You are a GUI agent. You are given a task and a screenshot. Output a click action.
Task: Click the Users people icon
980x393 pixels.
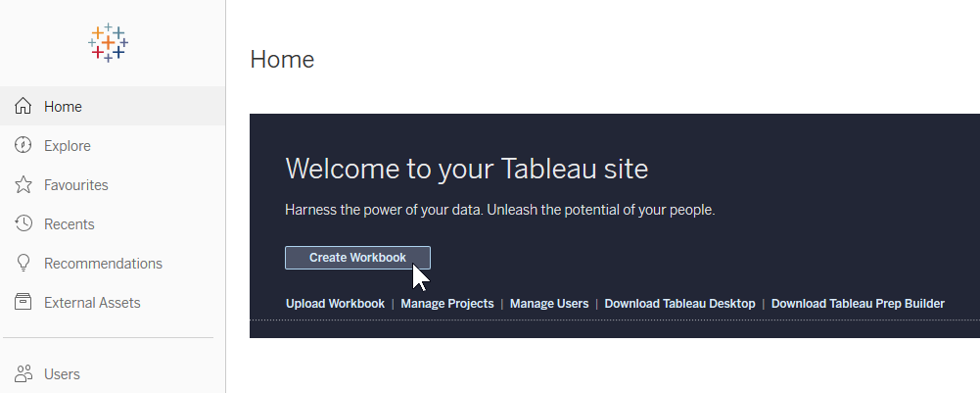click(x=24, y=373)
